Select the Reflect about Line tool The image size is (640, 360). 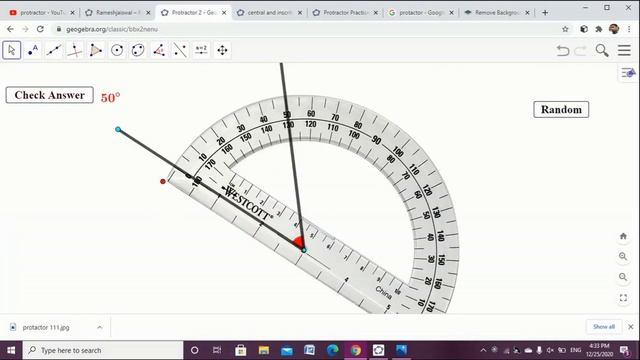pyautogui.click(x=180, y=50)
